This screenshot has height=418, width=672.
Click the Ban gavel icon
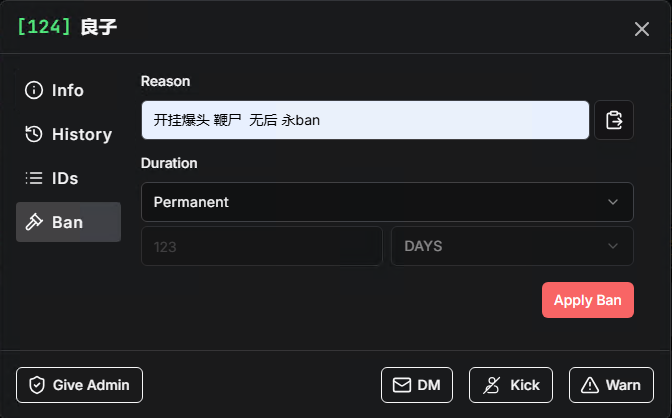click(34, 222)
